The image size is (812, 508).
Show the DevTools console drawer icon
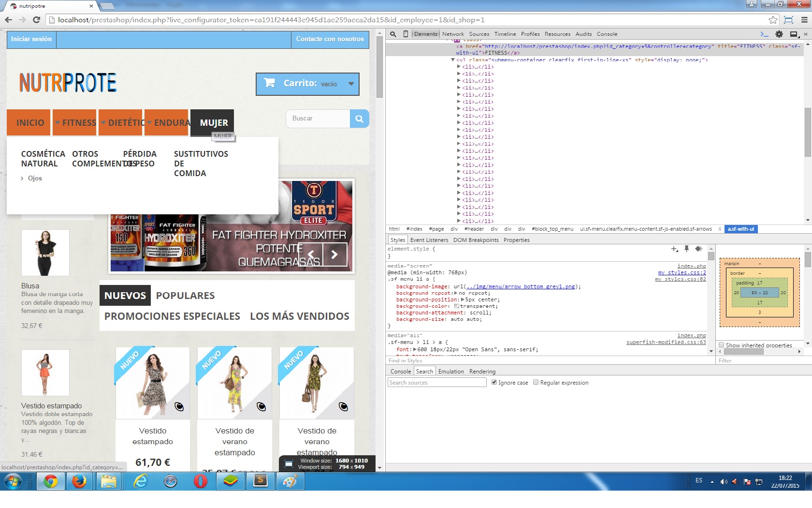764,34
